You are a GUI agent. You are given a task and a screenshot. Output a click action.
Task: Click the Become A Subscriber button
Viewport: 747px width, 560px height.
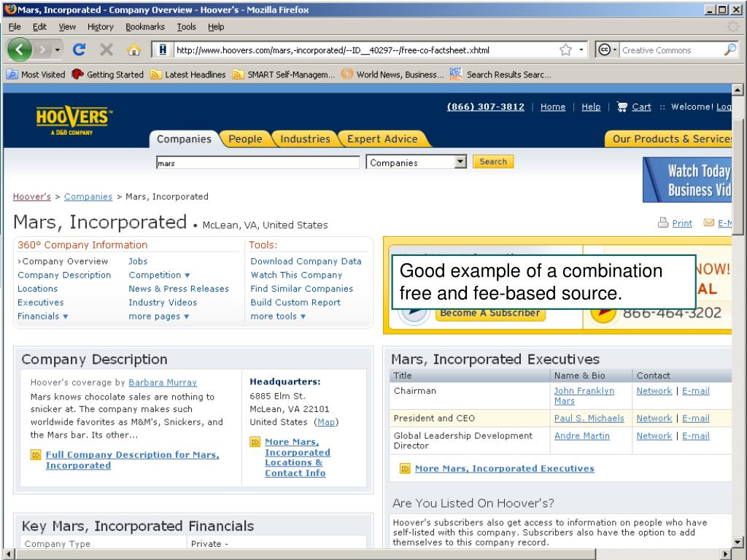pyautogui.click(x=490, y=313)
